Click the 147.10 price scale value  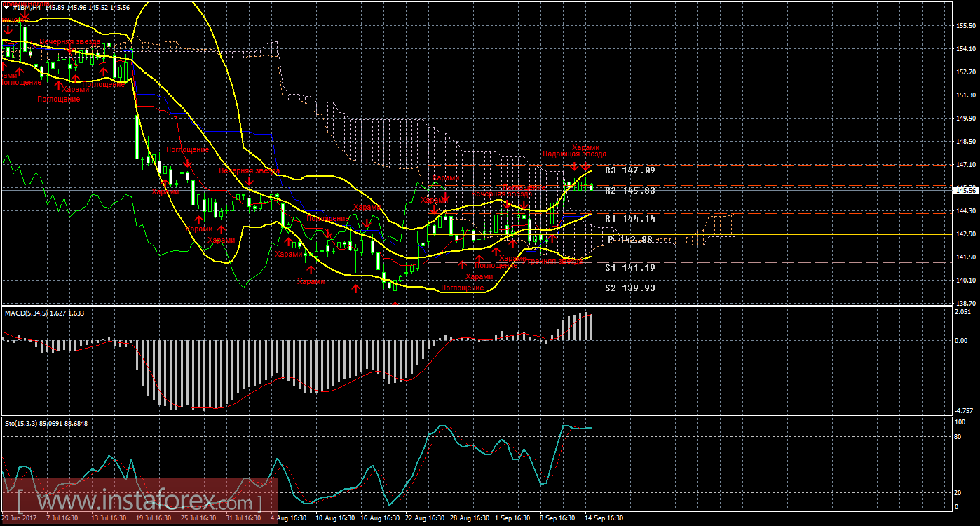(965, 165)
